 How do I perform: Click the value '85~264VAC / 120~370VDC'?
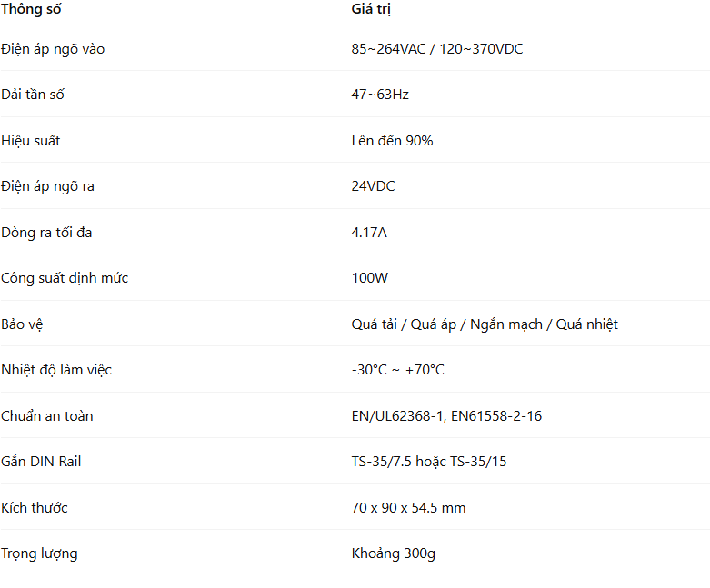[437, 49]
